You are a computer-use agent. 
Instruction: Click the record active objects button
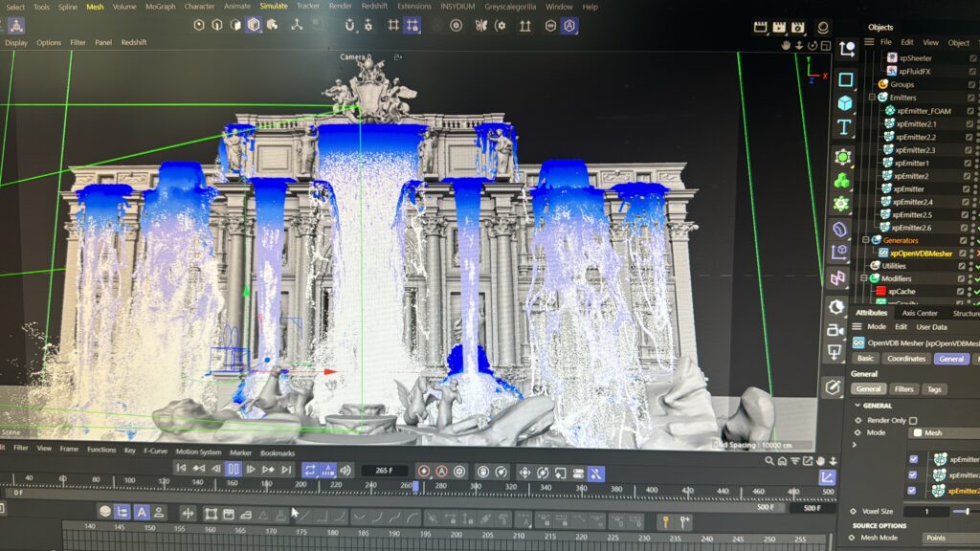[x=423, y=471]
